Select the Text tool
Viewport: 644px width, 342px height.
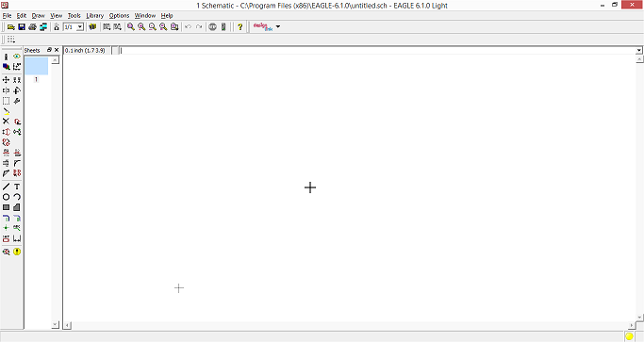(x=17, y=187)
